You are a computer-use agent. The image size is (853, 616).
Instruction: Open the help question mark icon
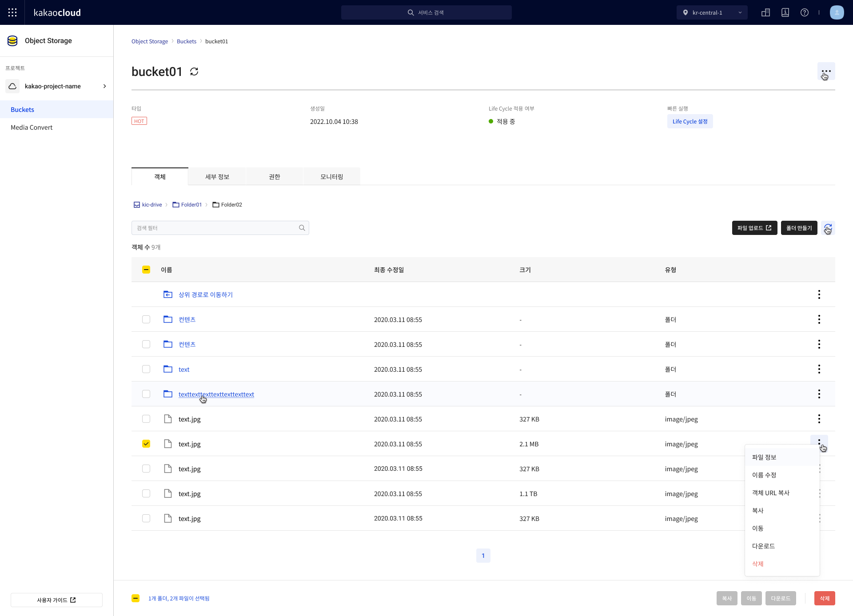click(805, 12)
